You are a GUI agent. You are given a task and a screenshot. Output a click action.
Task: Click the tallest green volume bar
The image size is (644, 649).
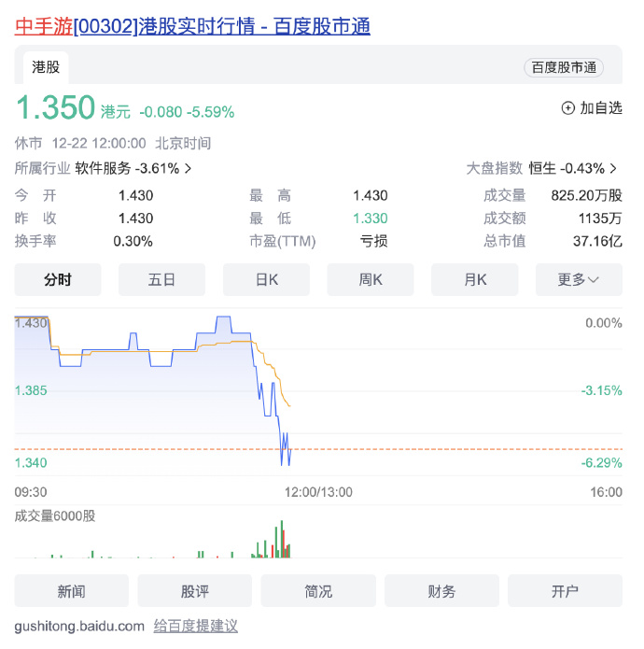coord(282,539)
